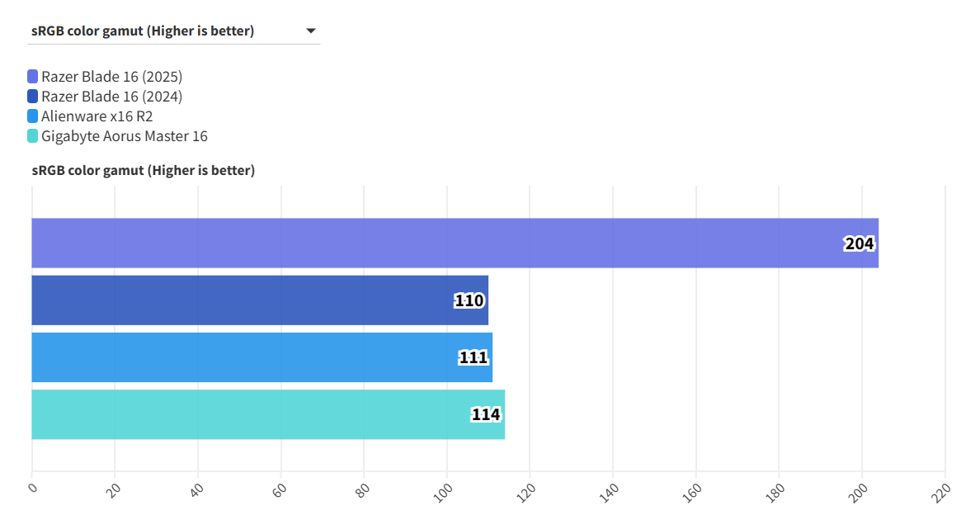Toggle the Razer Blade 16 (2024) legend label
Viewport: 980px width, 520px height.
tap(111, 97)
